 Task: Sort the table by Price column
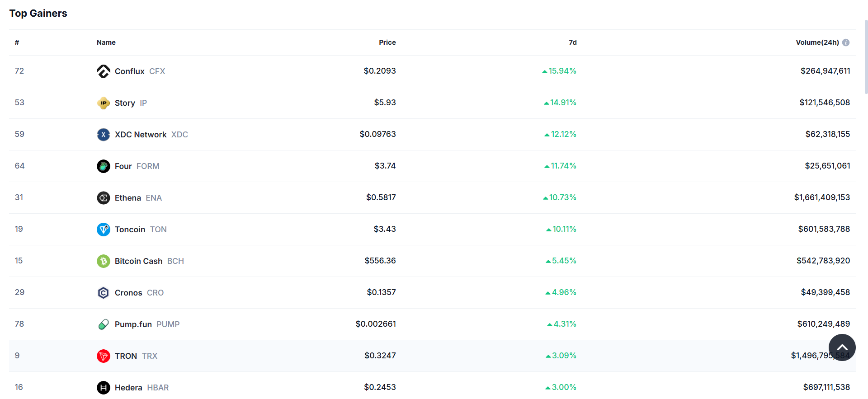coord(387,42)
